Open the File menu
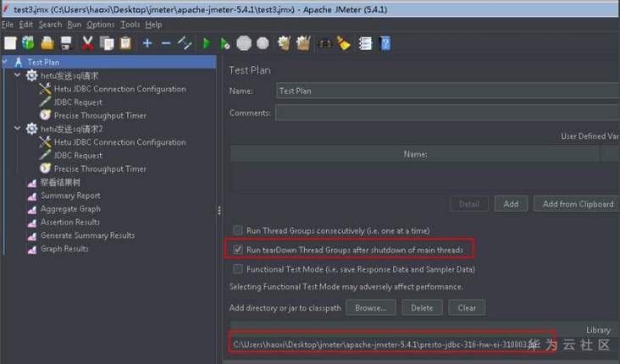 pos(8,25)
